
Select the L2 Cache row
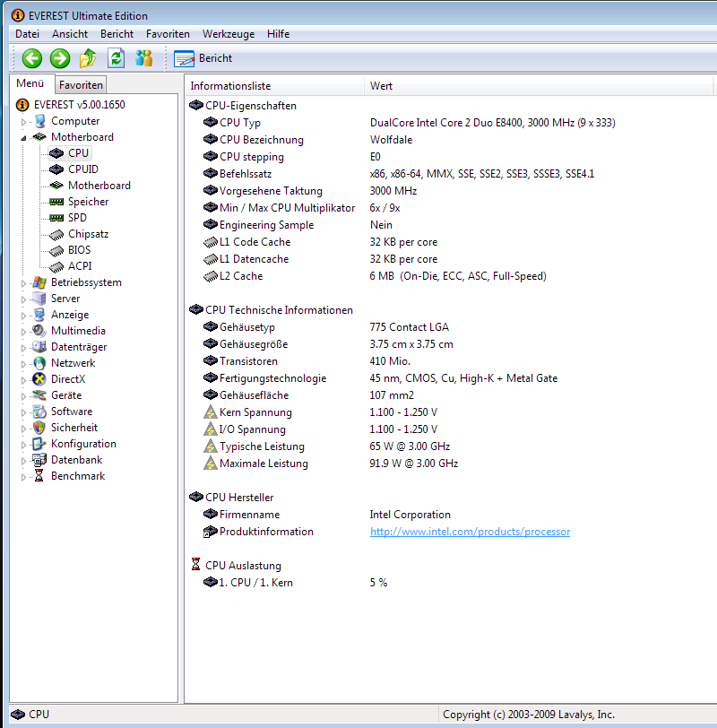point(375,276)
